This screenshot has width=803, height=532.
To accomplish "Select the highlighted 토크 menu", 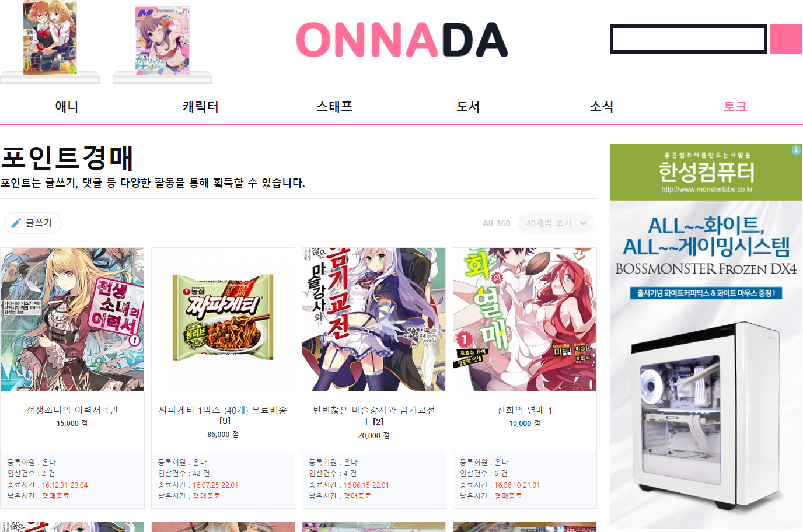I will pyautogui.click(x=735, y=106).
